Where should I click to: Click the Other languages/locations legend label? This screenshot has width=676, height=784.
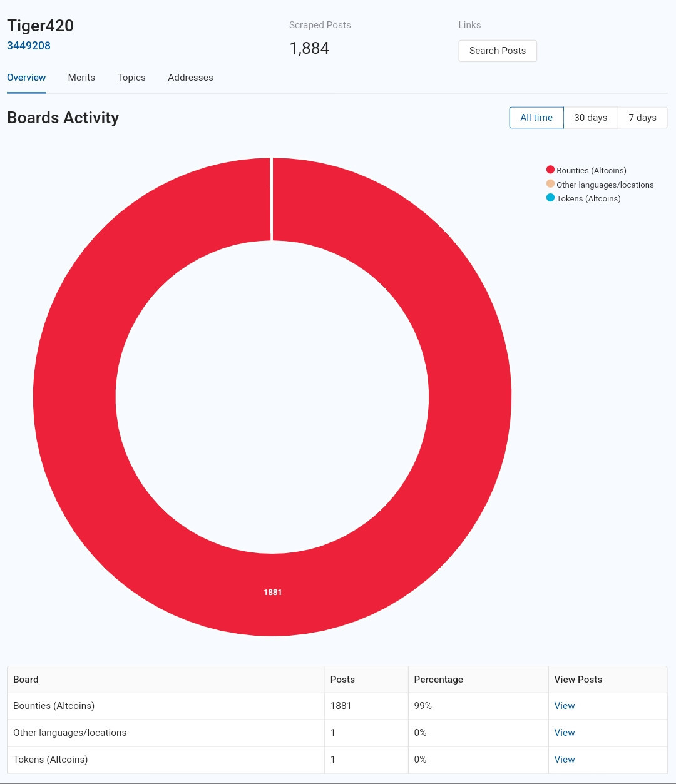coord(605,185)
